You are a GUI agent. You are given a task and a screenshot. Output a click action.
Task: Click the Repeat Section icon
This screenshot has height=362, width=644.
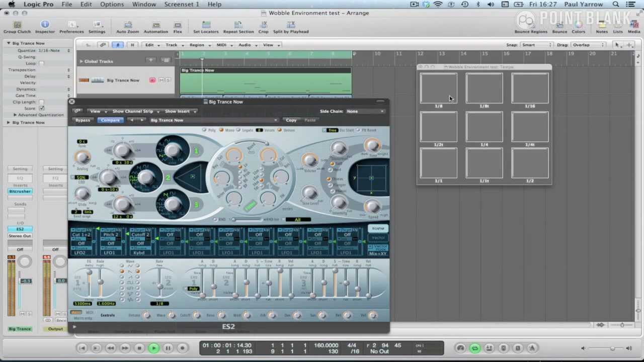tap(238, 27)
